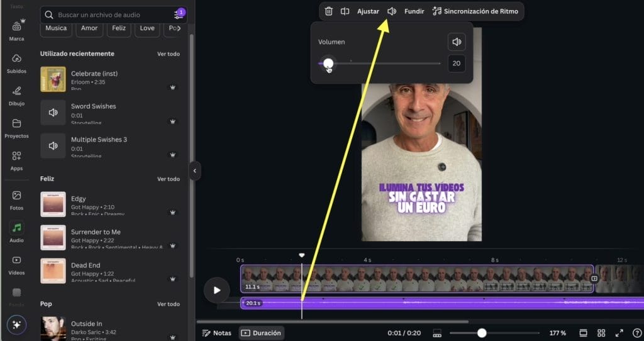Select the Fundir fade option
Screen dimensions: 644x341
coord(414,11)
